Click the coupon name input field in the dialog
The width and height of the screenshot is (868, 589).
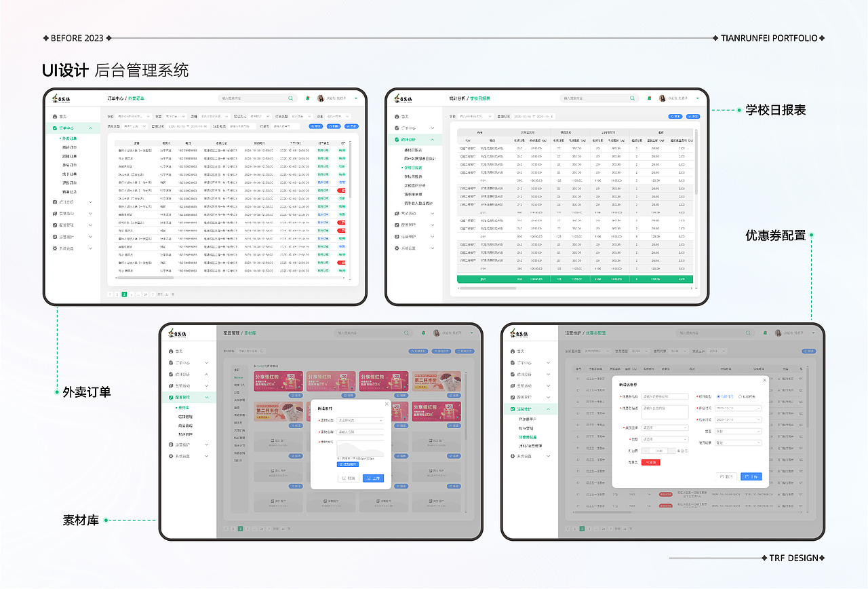click(665, 396)
